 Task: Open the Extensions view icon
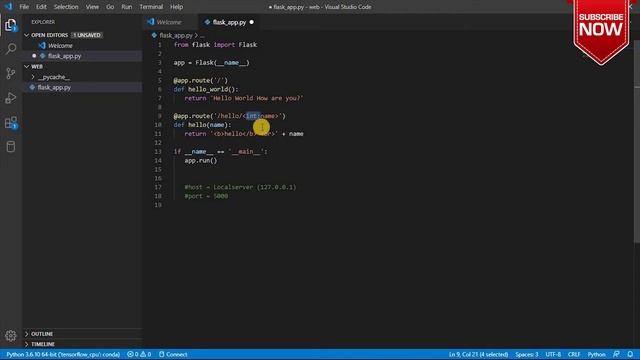[11, 122]
